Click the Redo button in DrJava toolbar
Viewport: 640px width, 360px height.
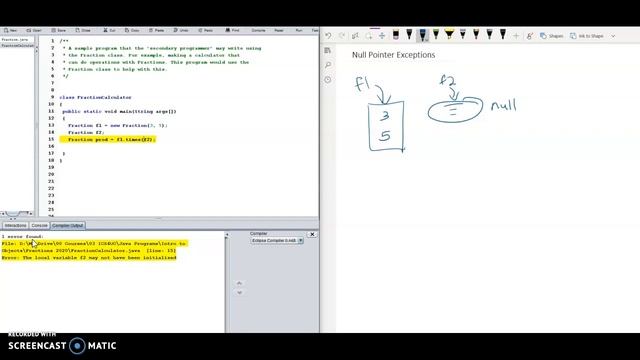[x=205, y=30]
